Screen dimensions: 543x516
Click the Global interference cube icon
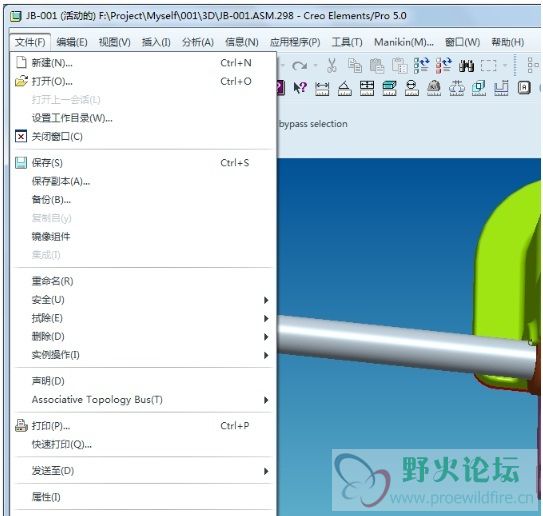click(479, 88)
